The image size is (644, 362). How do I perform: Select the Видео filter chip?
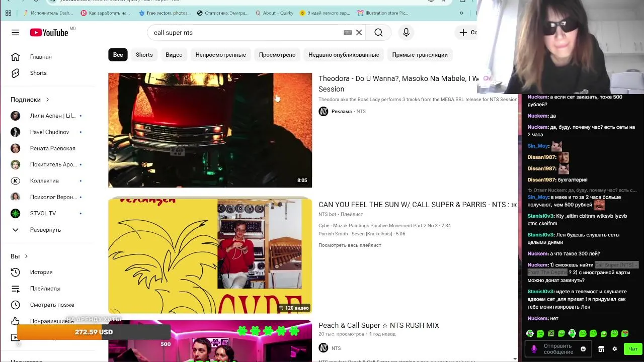(x=174, y=55)
